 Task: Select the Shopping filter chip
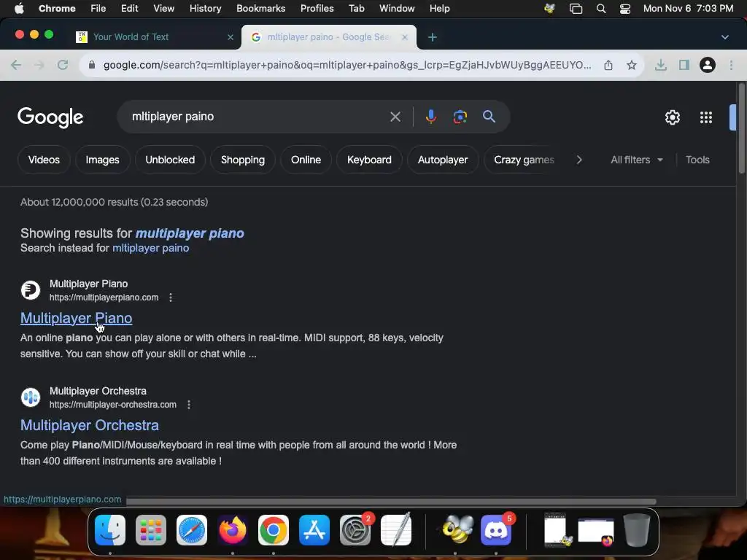pyautogui.click(x=242, y=160)
